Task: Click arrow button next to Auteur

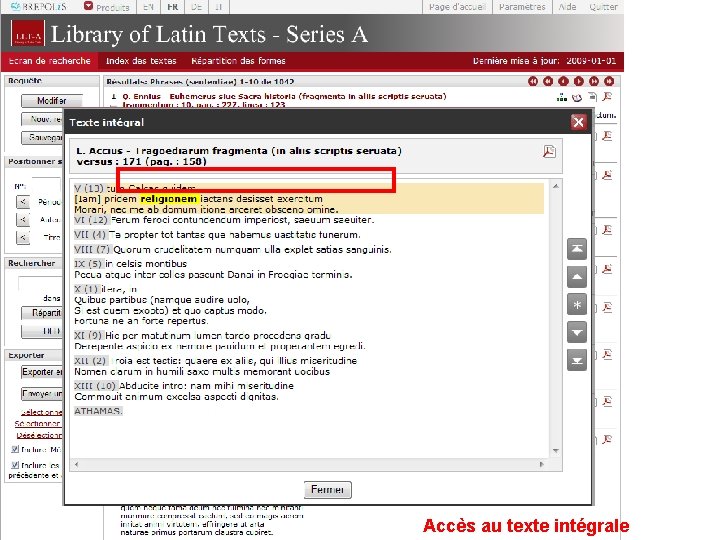Action: click(x=22, y=219)
